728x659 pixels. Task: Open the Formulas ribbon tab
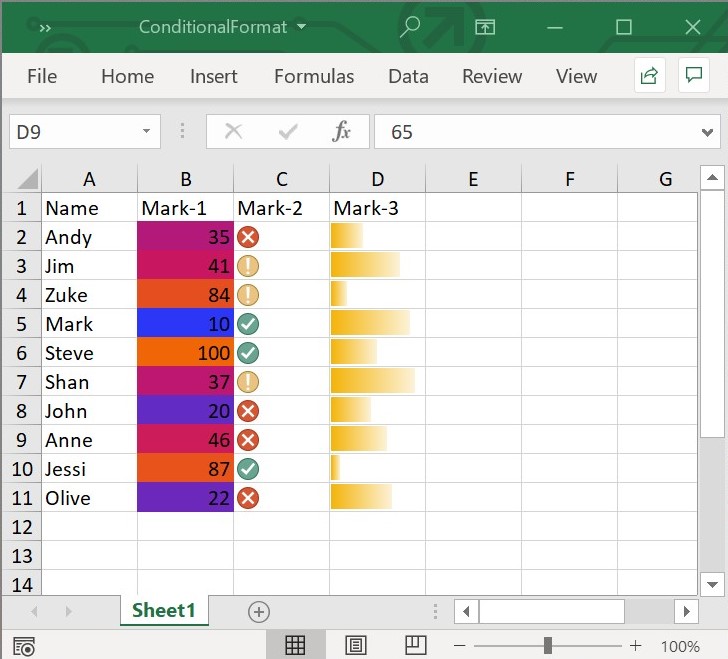click(314, 76)
